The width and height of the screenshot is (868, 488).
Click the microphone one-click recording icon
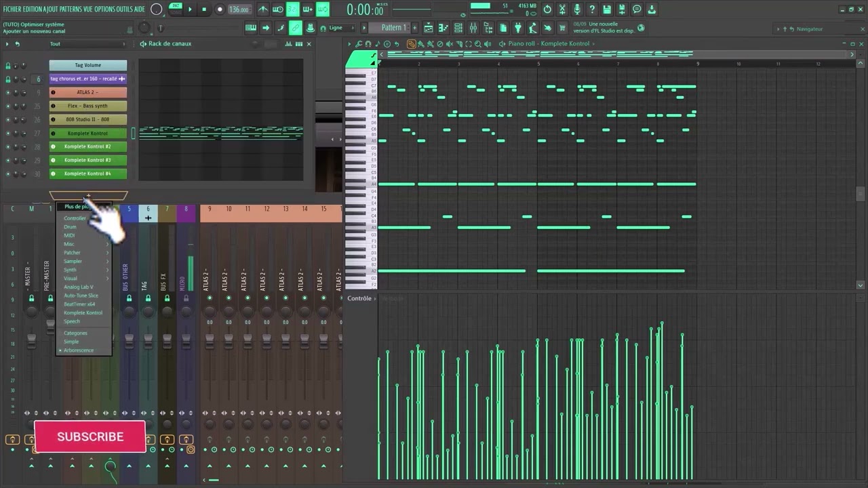[577, 9]
